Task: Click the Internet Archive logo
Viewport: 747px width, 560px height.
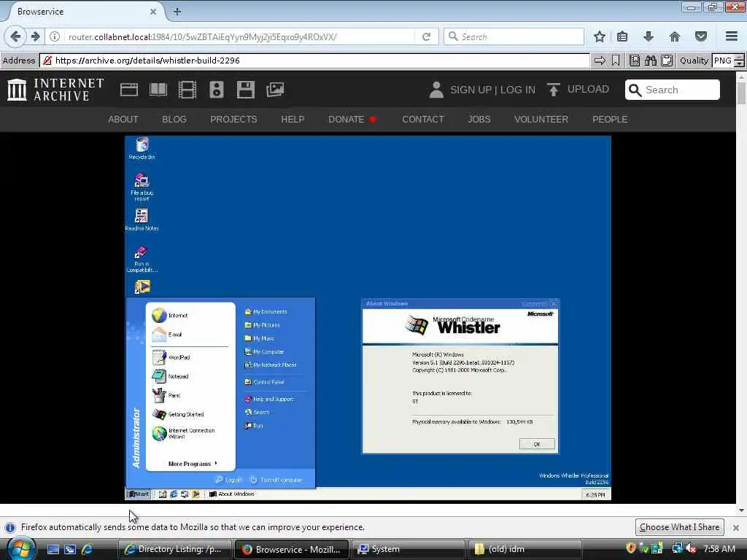Action: (x=55, y=90)
